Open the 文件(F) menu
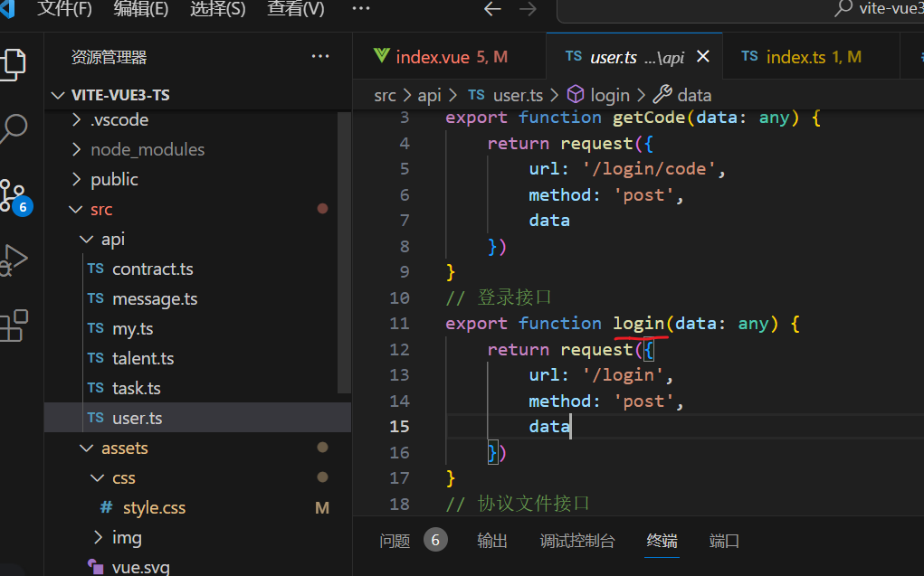This screenshot has width=924, height=576. point(65,9)
